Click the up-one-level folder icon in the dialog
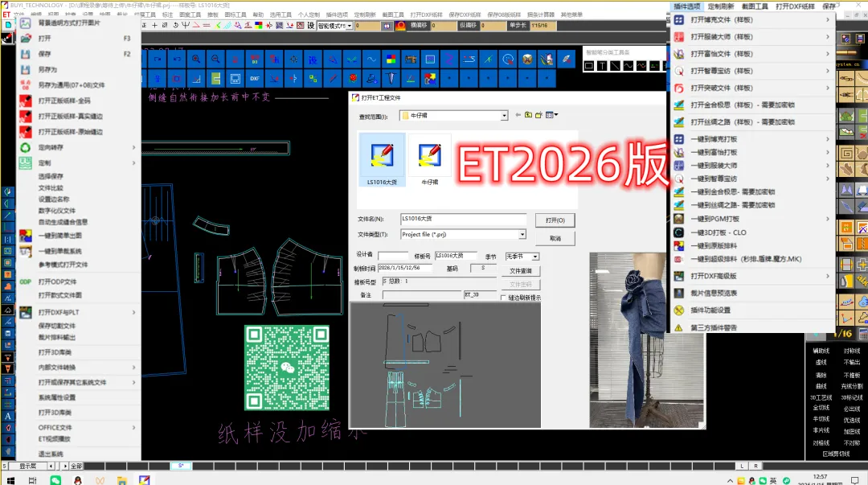The height and width of the screenshot is (485, 868). point(528,115)
